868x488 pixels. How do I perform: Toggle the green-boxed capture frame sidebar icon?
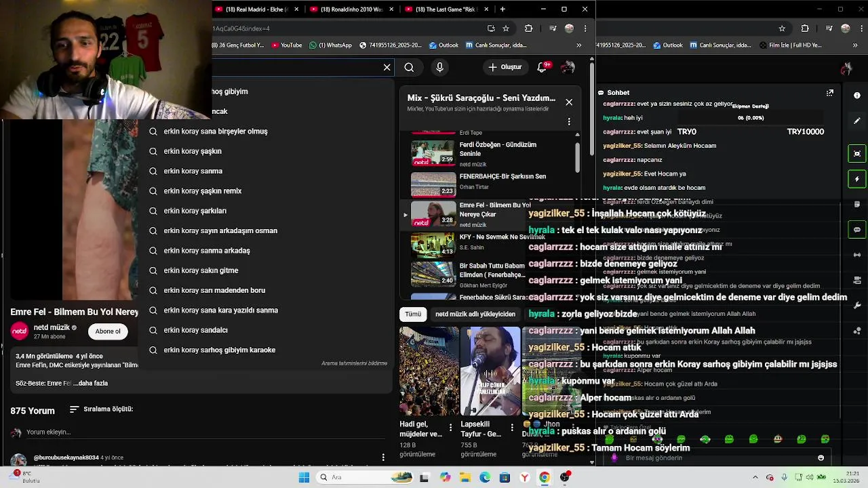click(x=857, y=153)
